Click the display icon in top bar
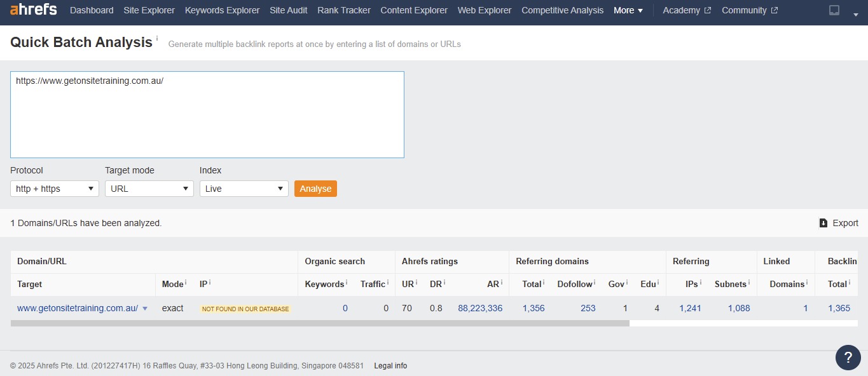 (x=834, y=10)
